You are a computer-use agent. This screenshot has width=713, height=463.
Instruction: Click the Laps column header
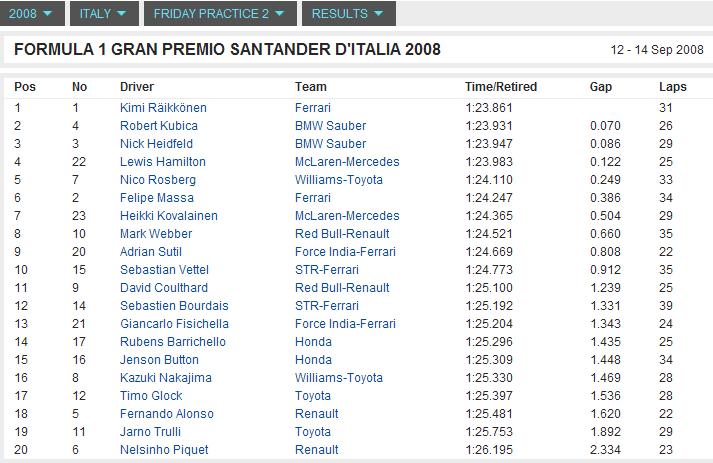click(x=673, y=87)
